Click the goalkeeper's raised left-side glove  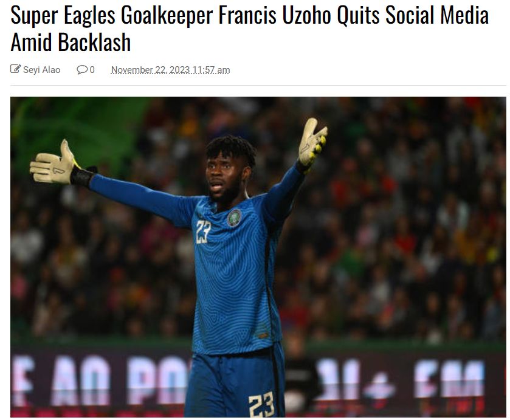point(53,163)
